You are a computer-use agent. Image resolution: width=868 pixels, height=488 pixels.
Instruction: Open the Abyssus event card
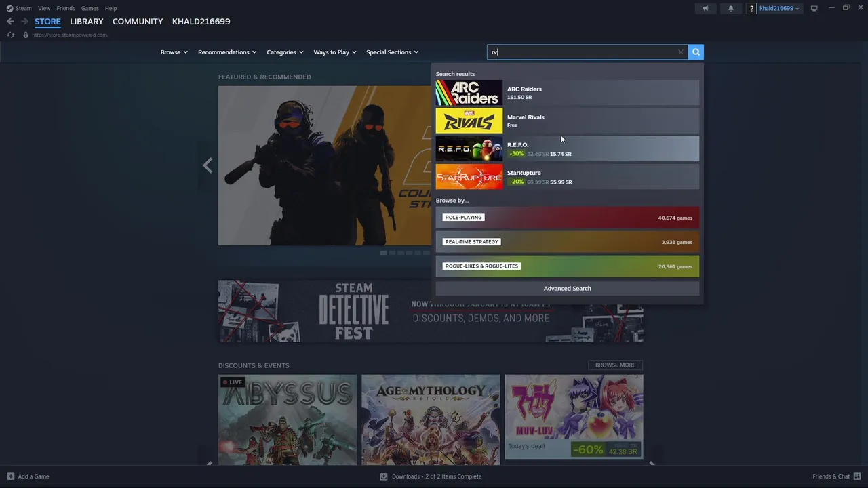click(x=288, y=420)
